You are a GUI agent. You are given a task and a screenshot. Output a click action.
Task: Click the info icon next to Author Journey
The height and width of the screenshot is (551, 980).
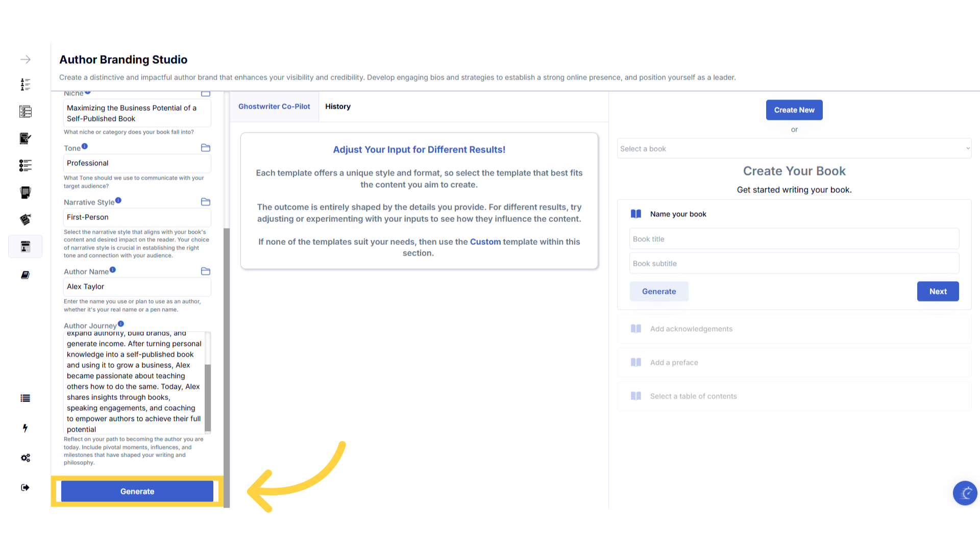(121, 324)
